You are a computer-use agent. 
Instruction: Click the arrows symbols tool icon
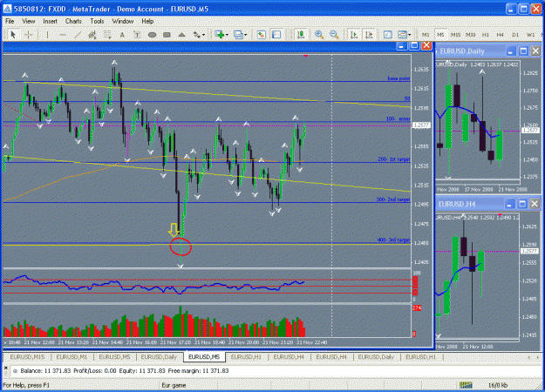pos(197,34)
